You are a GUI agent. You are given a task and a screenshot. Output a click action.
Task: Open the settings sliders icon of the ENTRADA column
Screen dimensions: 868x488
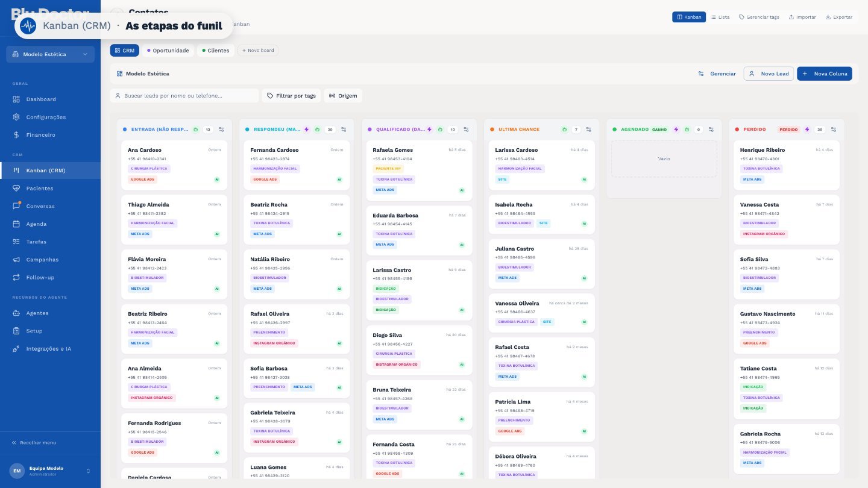pyautogui.click(x=221, y=130)
